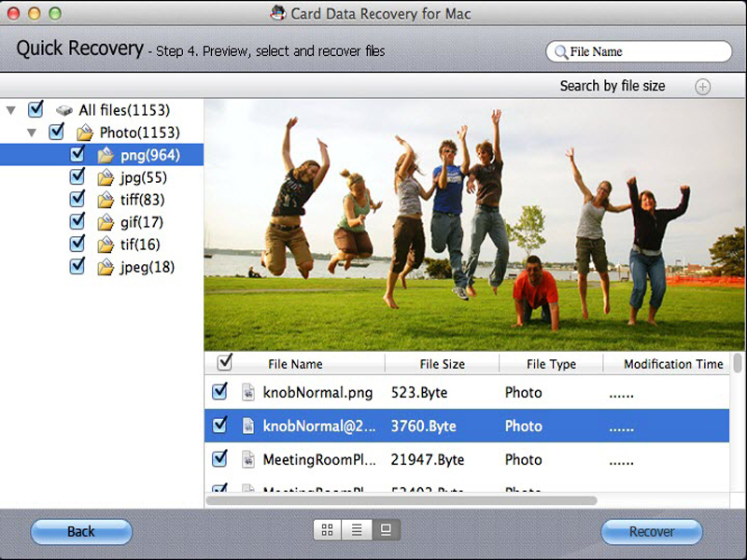Click the All files drive icon
Viewport: 747px width, 560px height.
(64, 110)
